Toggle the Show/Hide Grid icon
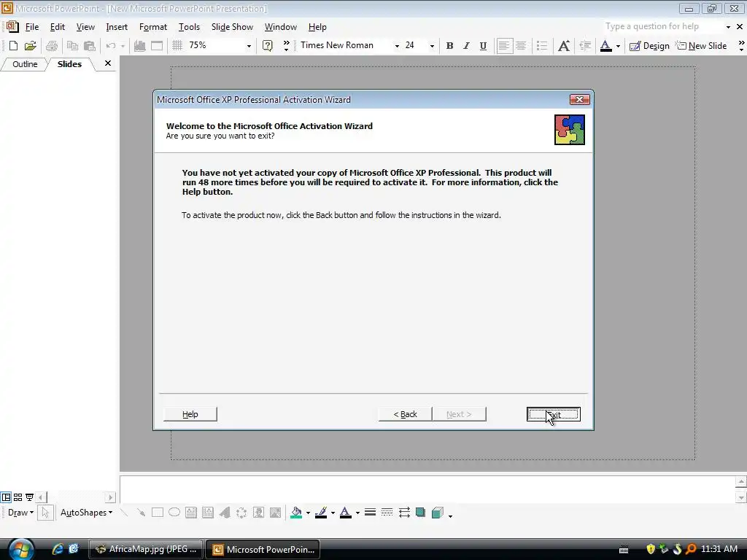The width and height of the screenshot is (747, 560). [177, 46]
